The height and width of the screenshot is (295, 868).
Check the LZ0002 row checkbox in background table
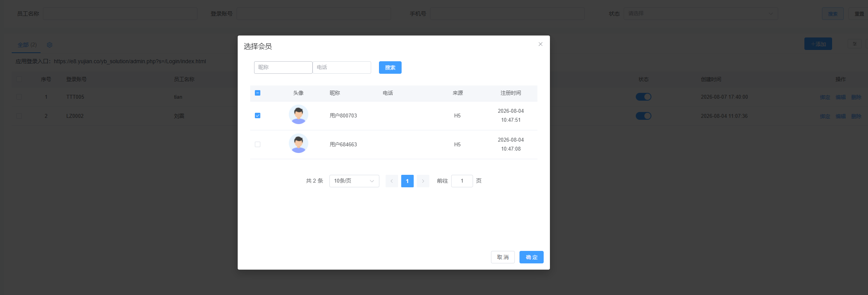19,116
